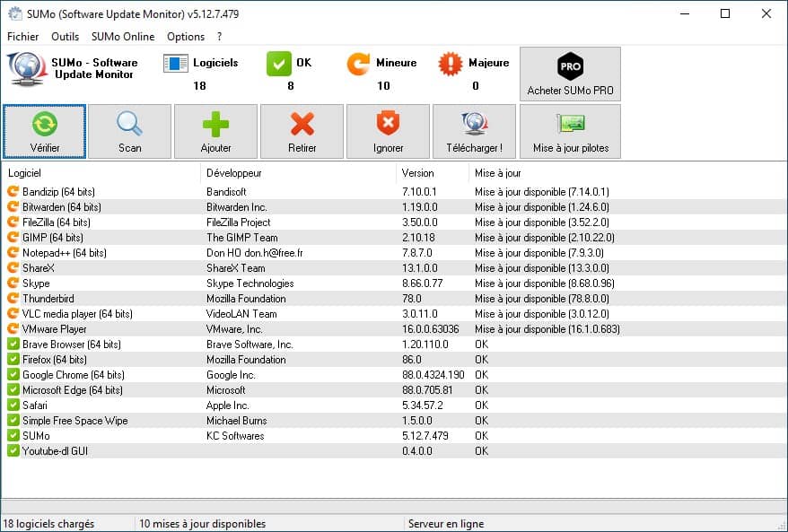
Task: Click the green check beside Youtube-dl GUI
Action: click(x=13, y=450)
